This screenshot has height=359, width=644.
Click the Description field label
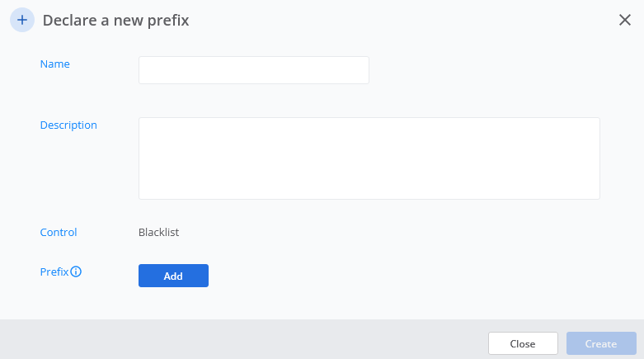click(68, 125)
